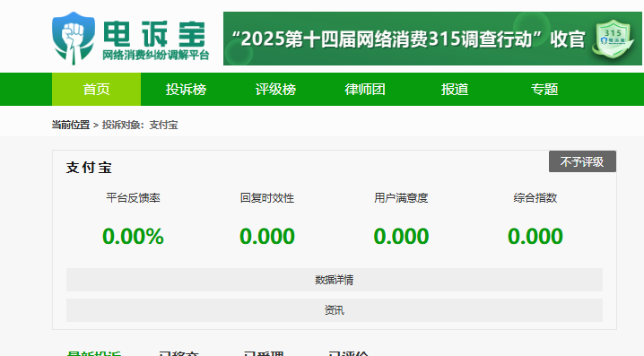
Task: Click the 不予评级 badge button
Action: [582, 161]
